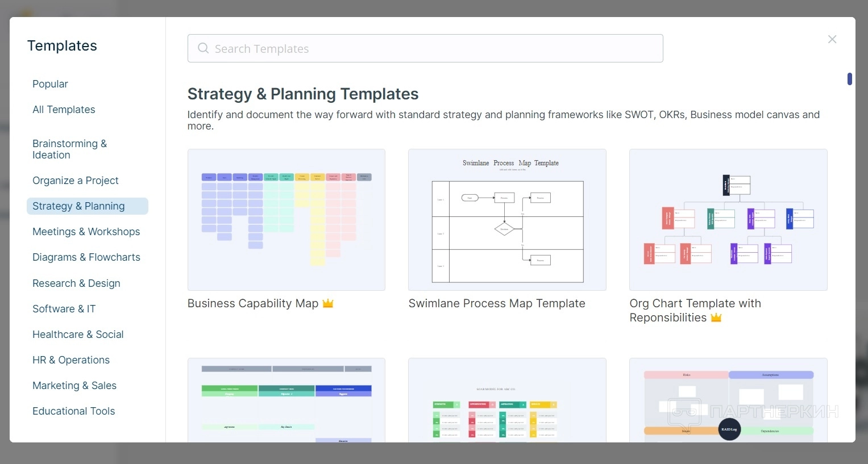Select Business Capability Map thumbnail
This screenshot has height=464, width=868.
286,220
